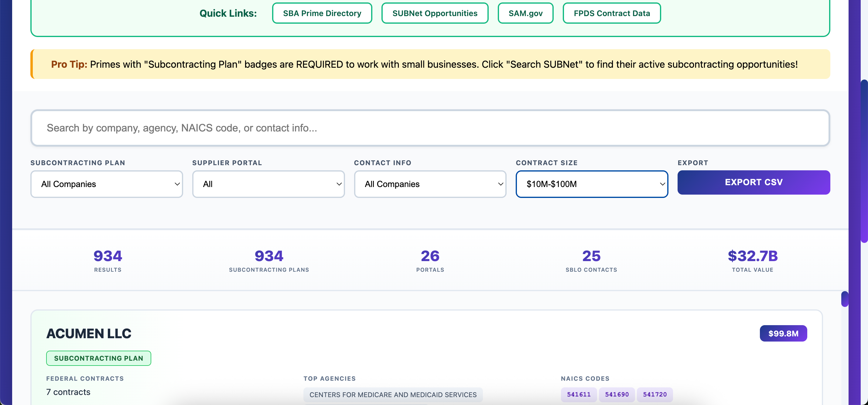The width and height of the screenshot is (868, 405).
Task: Click the company search input field
Action: [x=430, y=128]
